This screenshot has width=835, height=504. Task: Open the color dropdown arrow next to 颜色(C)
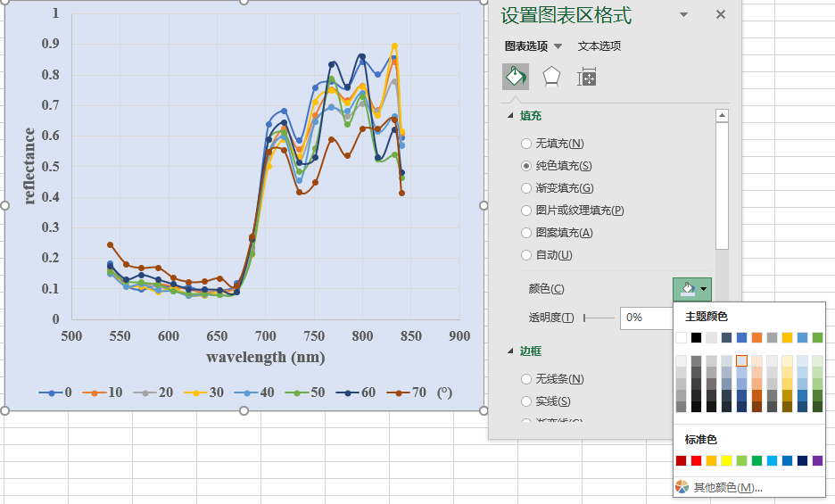coord(704,289)
